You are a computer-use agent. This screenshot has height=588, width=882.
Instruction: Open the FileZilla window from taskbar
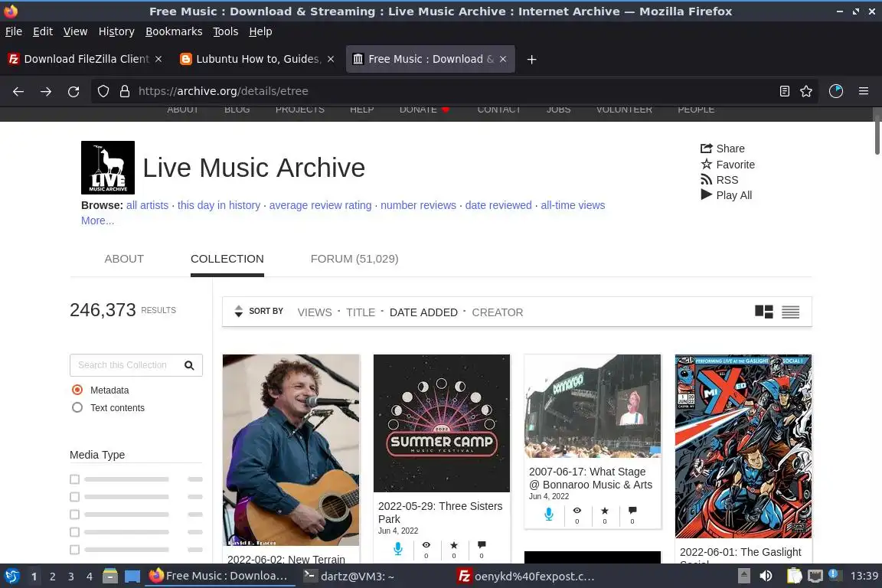(526, 577)
